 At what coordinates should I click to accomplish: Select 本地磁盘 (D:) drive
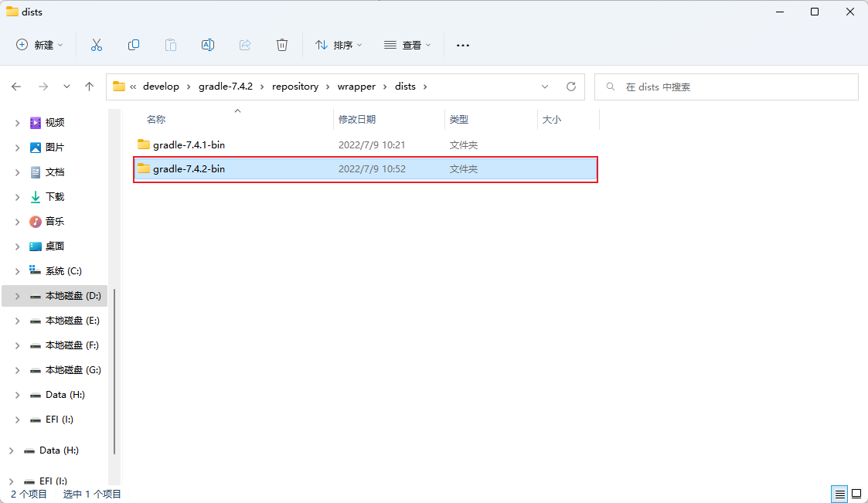coord(54,296)
